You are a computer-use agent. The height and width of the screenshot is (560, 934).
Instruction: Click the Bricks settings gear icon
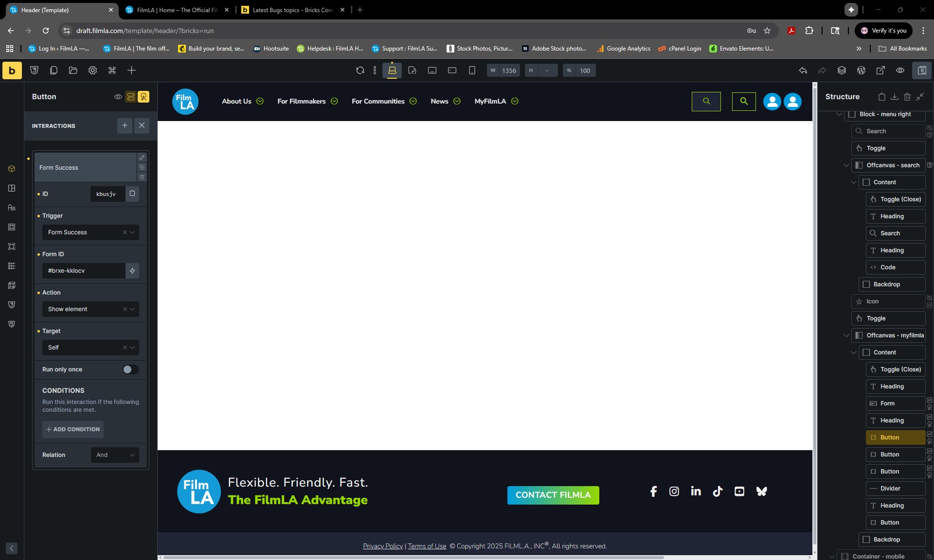[92, 70]
